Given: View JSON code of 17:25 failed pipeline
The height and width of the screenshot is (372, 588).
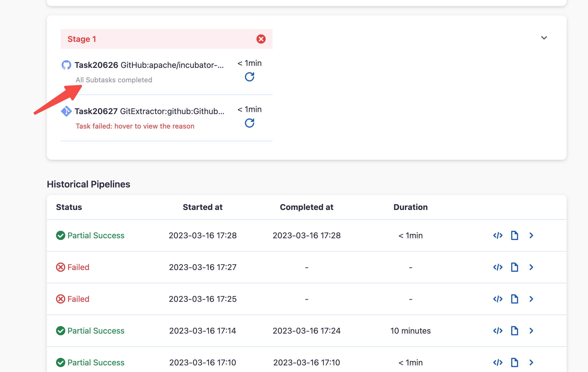Looking at the screenshot, I should coord(498,299).
